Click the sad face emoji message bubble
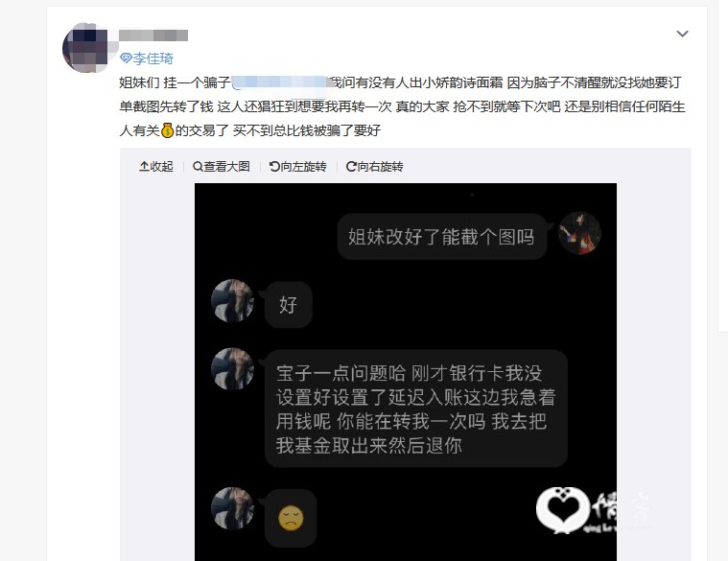 [291, 518]
